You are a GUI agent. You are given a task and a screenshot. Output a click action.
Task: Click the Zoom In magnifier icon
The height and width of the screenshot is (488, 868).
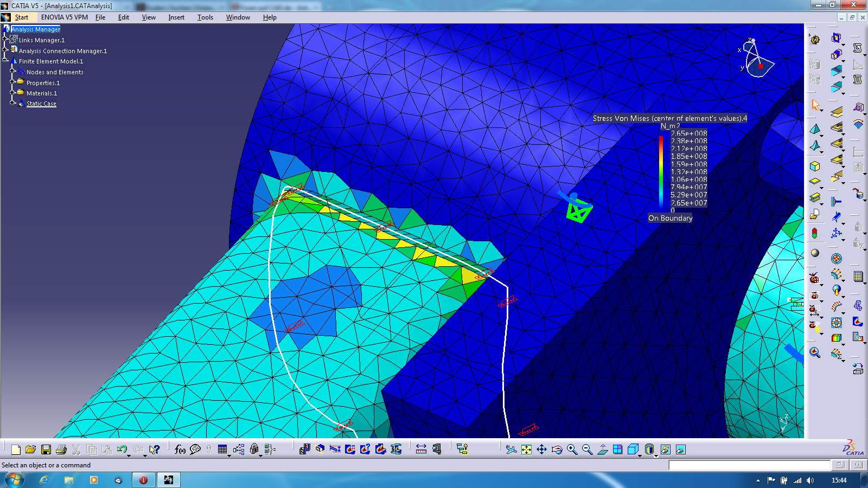pos(572,450)
